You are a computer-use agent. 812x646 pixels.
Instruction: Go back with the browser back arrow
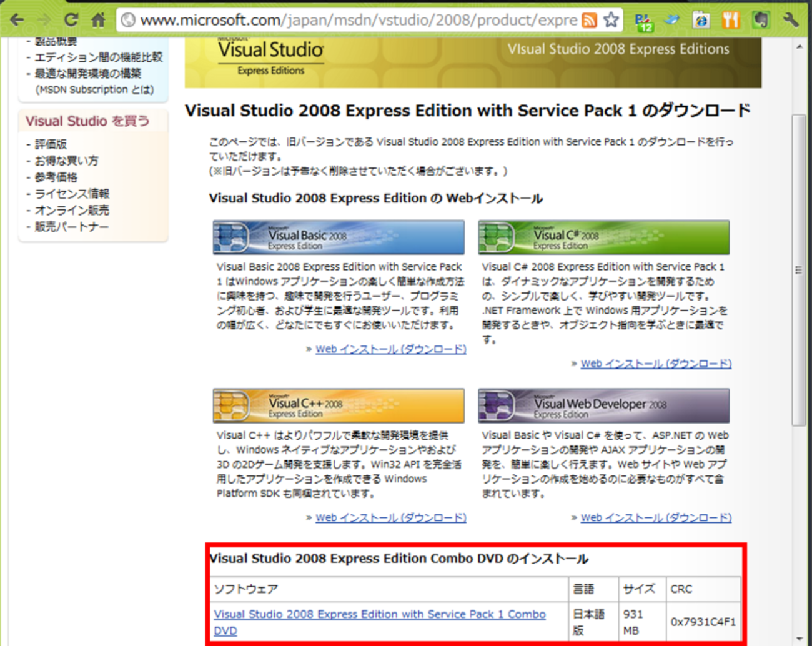pyautogui.click(x=17, y=20)
